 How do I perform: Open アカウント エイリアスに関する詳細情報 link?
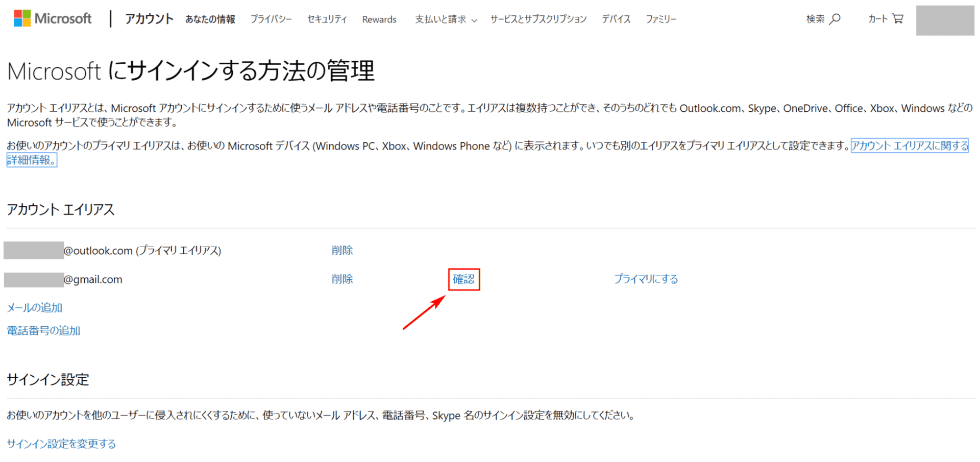pos(910,146)
